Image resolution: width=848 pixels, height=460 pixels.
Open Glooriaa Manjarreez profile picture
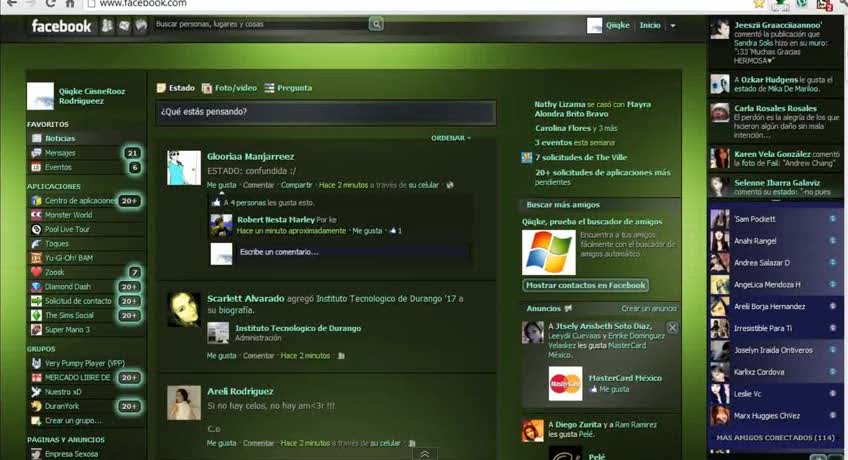(x=184, y=168)
